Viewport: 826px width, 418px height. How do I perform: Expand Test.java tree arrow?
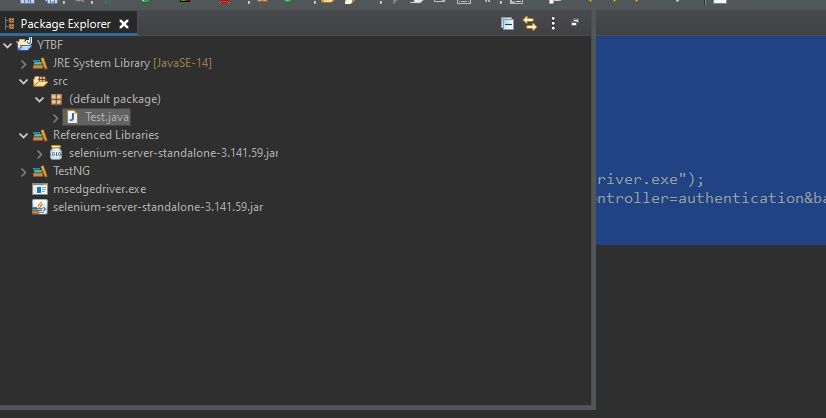(x=55, y=118)
